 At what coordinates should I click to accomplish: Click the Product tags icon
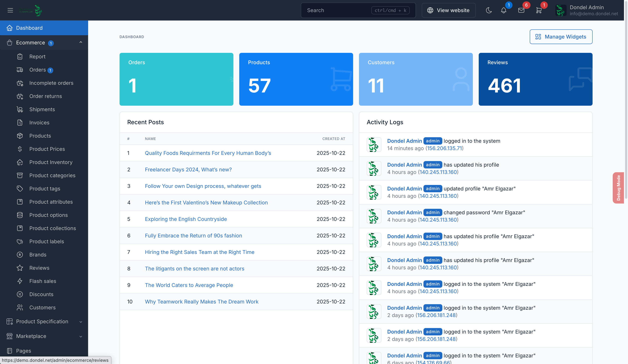click(x=20, y=189)
